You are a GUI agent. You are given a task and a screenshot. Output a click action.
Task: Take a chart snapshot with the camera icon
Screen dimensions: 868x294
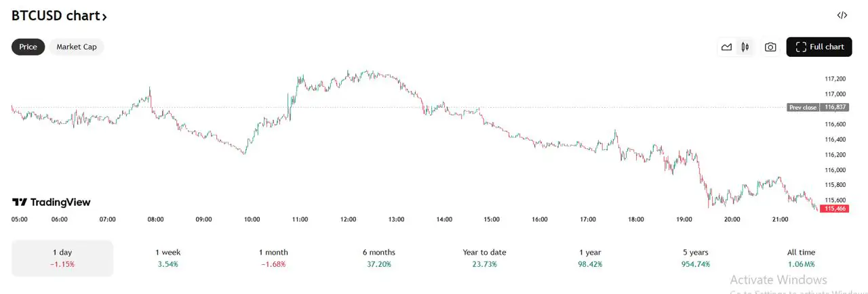pos(770,47)
